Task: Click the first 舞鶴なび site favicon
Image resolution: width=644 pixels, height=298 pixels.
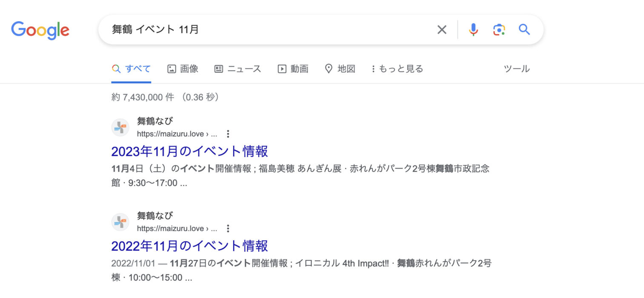Action: point(120,127)
